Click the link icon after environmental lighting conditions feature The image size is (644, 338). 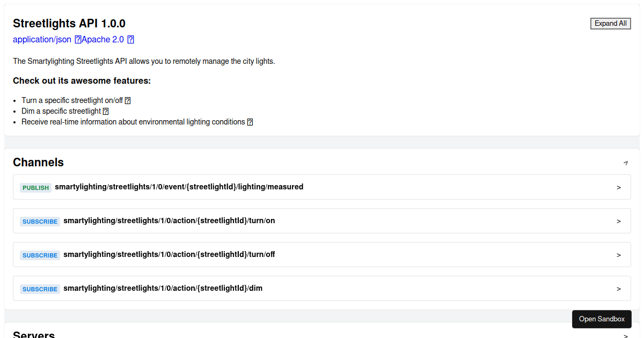(250, 122)
